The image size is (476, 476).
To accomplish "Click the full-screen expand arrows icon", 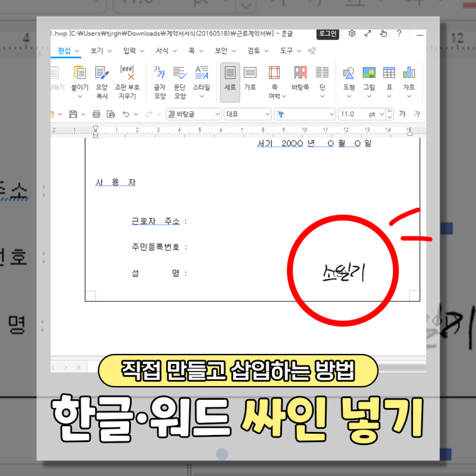I will pos(368,33).
